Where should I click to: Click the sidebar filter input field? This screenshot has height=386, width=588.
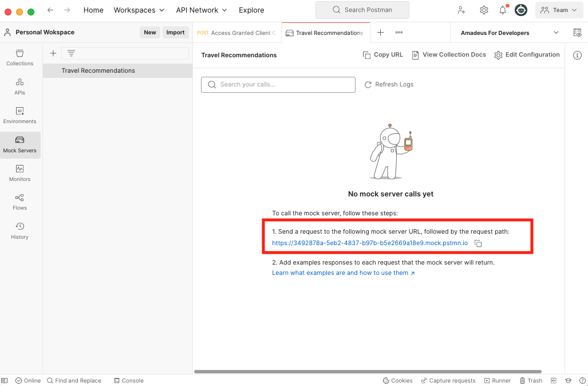point(125,53)
